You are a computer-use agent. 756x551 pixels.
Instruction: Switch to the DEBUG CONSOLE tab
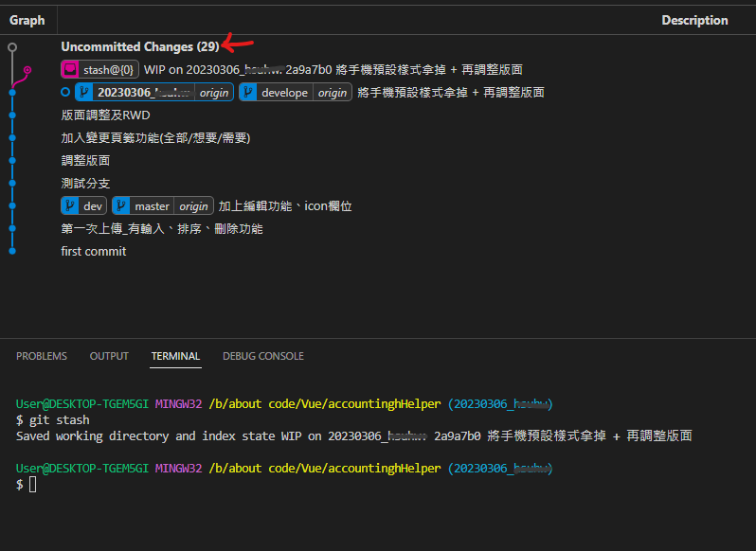click(x=263, y=356)
